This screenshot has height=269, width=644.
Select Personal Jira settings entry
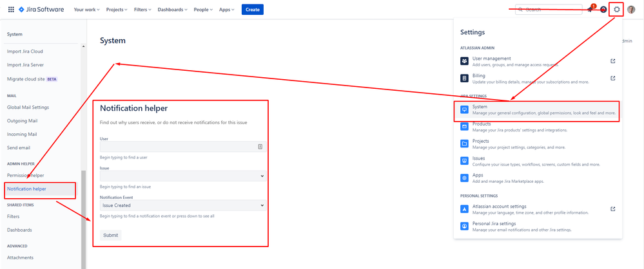[x=538, y=227]
